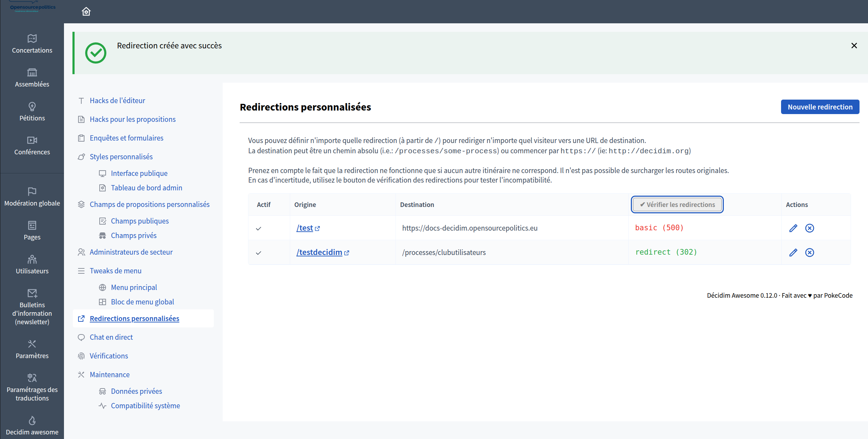This screenshot has width=868, height=439.
Task: Go to Hacks de l'éditeur
Action: (117, 101)
